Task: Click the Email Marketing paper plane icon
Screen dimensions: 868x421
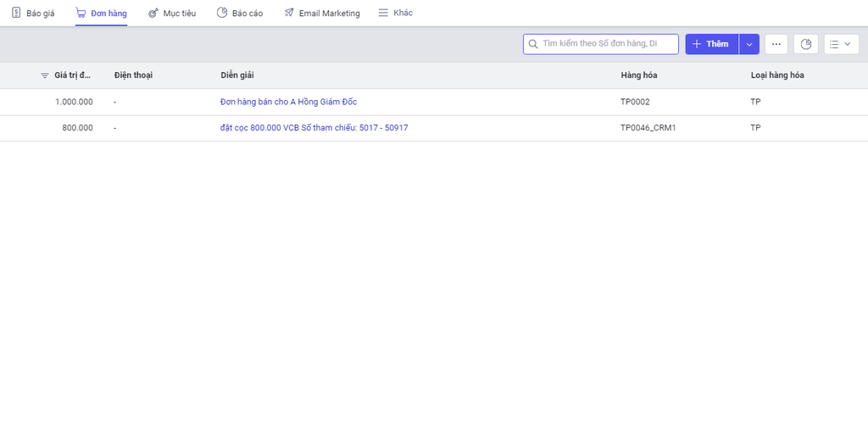Action: click(289, 13)
